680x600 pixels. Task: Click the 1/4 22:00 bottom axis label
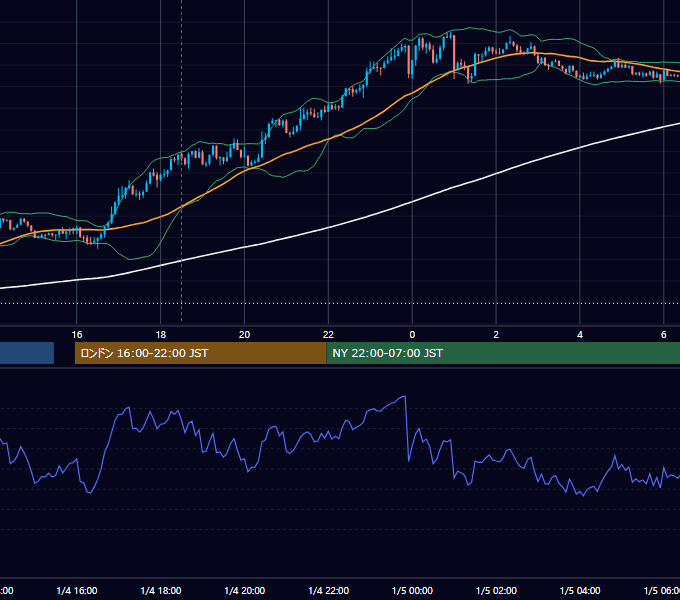(328, 591)
